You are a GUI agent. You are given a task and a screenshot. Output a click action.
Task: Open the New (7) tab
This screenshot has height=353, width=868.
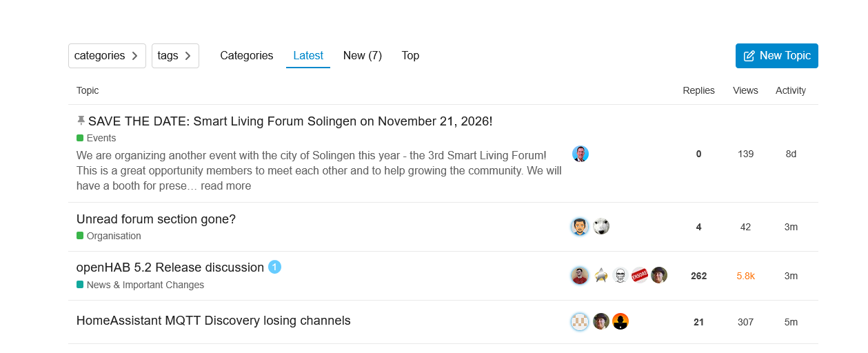363,56
